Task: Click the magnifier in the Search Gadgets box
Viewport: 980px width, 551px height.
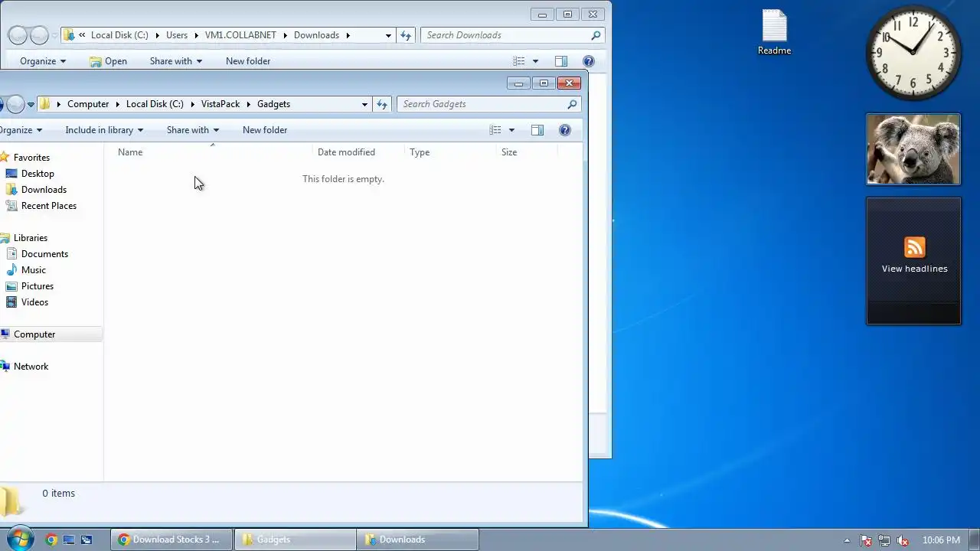Action: pyautogui.click(x=571, y=104)
